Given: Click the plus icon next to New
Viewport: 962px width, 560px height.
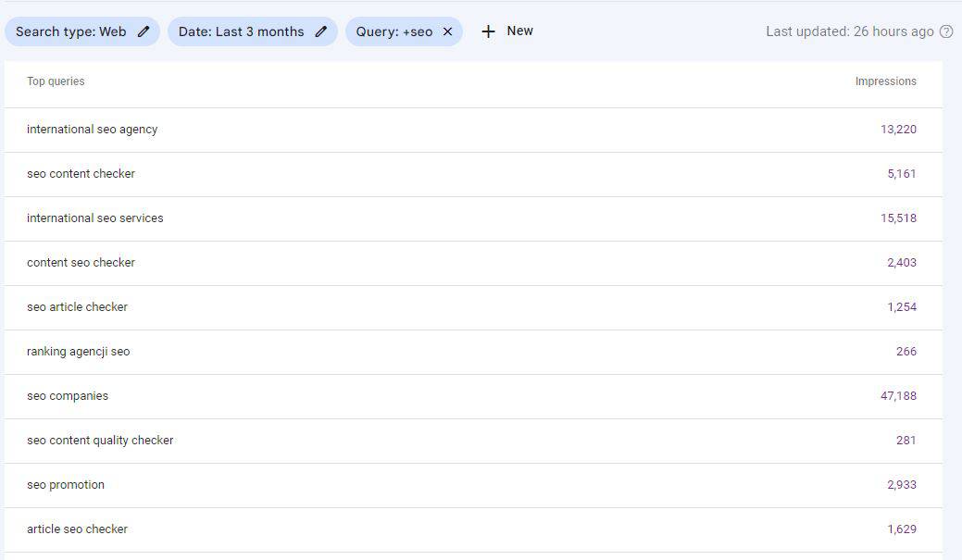Looking at the screenshot, I should coord(488,31).
